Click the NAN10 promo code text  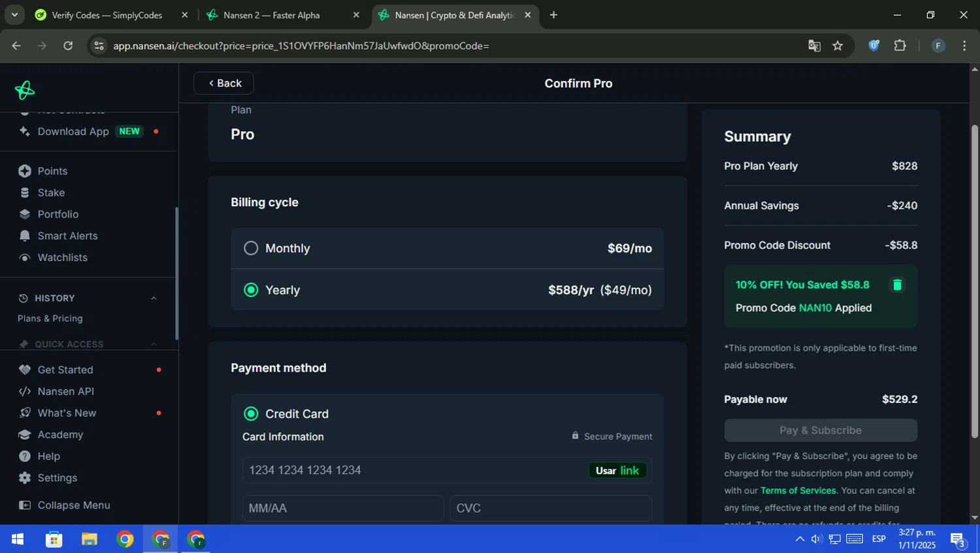point(815,308)
